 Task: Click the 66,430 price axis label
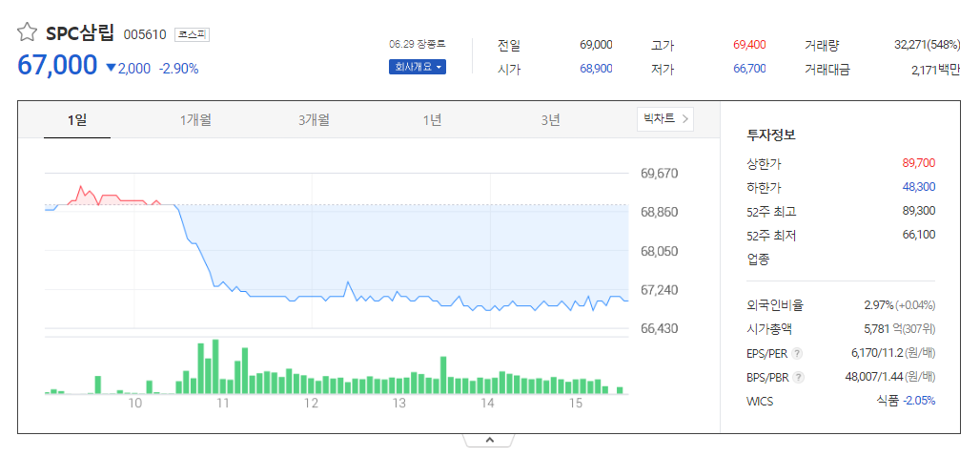pos(660,328)
